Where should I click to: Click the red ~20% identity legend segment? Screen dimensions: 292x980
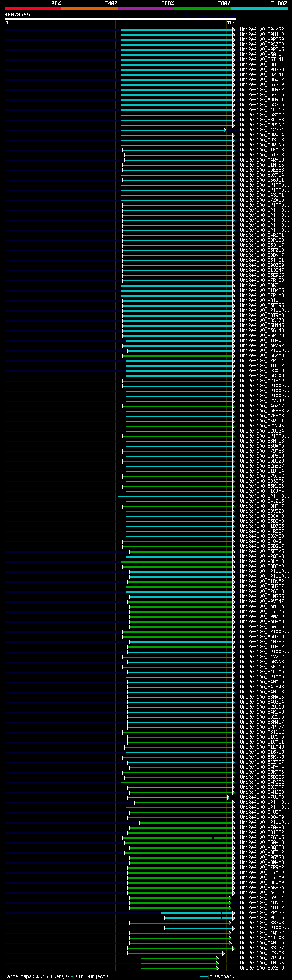(x=33, y=8)
